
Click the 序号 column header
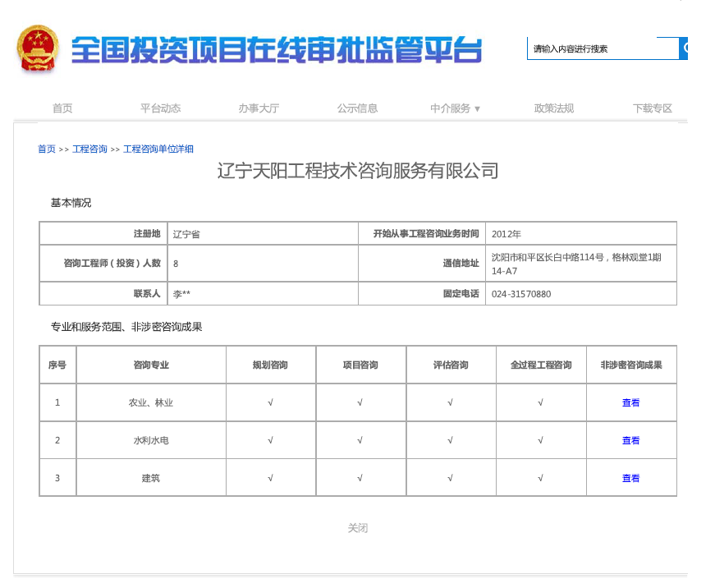(x=57, y=365)
